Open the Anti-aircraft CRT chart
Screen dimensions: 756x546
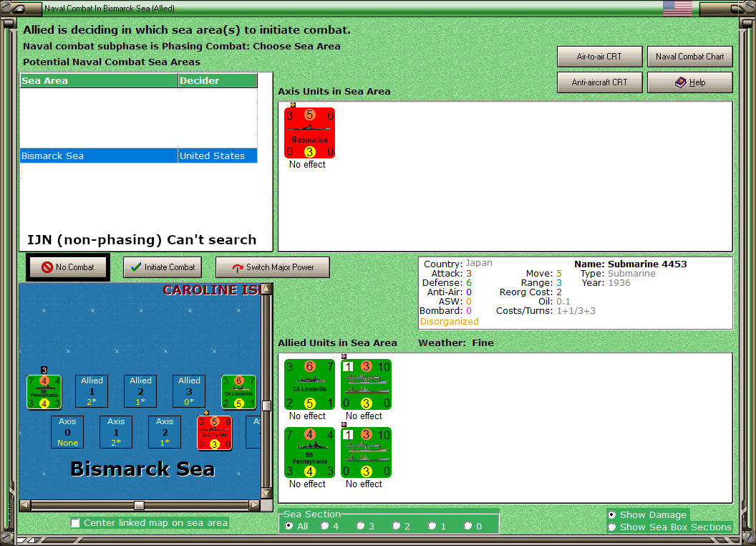tap(599, 82)
